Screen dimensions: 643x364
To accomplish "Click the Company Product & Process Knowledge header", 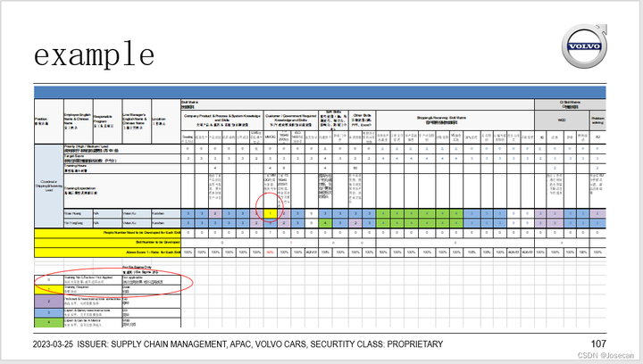I will [x=221, y=120].
